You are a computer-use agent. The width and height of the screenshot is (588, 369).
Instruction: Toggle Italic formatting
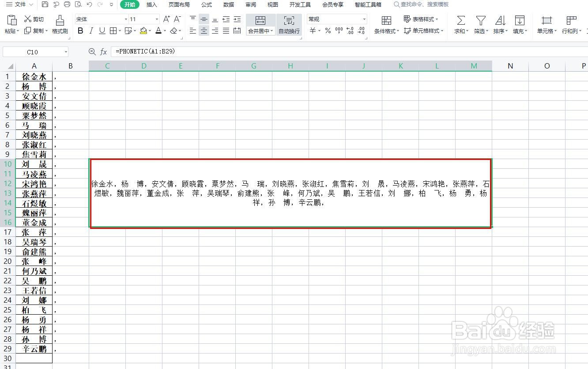(91, 30)
